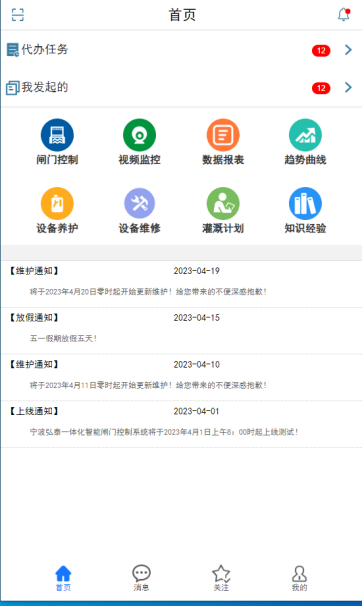Switch to the 我的 profile tab

(299, 578)
